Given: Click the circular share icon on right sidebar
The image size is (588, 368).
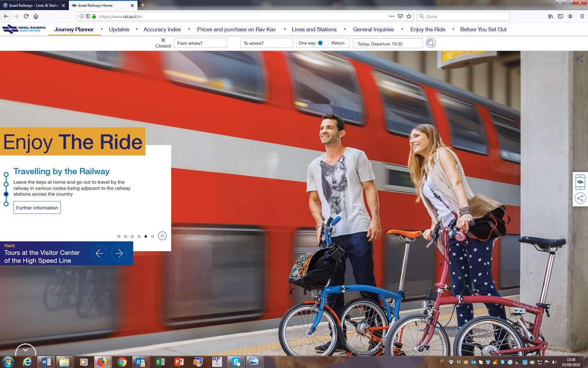Looking at the screenshot, I should (580, 198).
